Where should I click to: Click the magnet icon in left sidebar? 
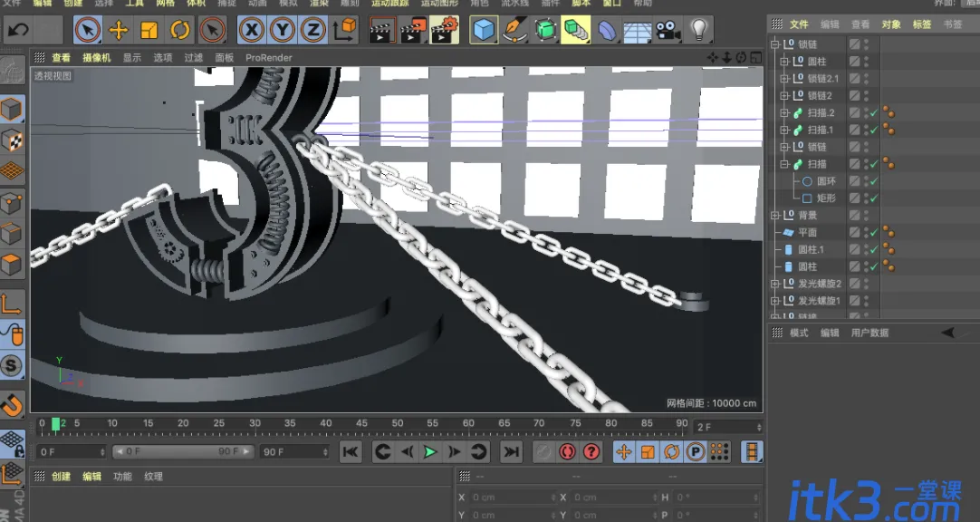click(12, 406)
